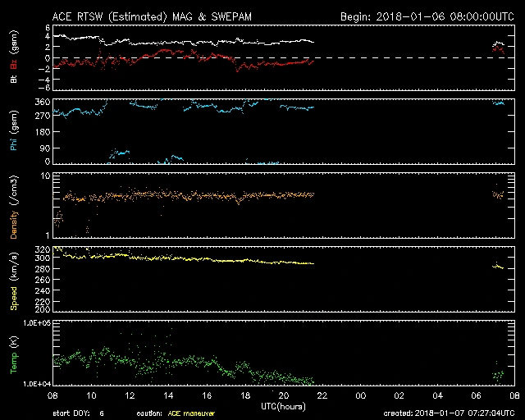The image size is (525, 420).
Task: Click the 16 hour label on time axis
Action: tap(207, 395)
